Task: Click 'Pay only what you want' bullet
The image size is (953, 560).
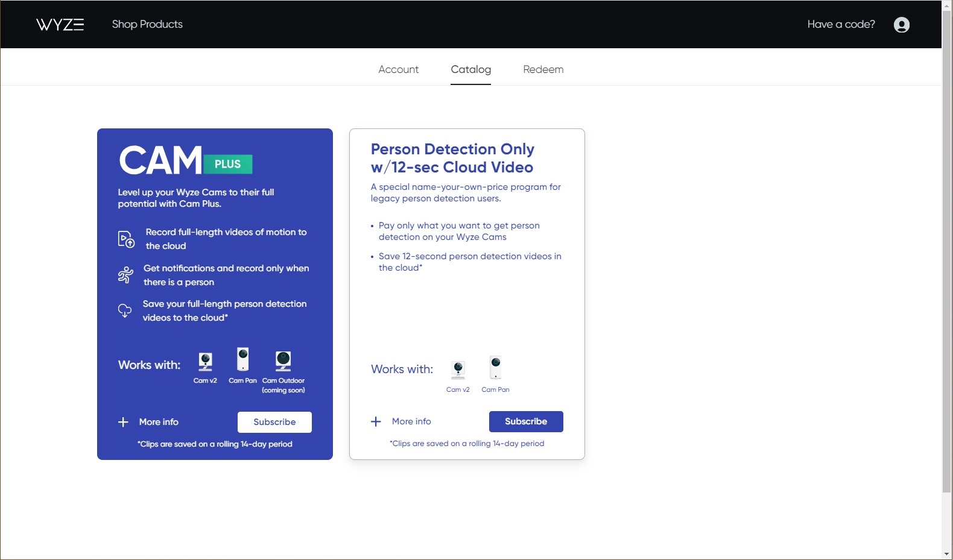Action: [459, 231]
